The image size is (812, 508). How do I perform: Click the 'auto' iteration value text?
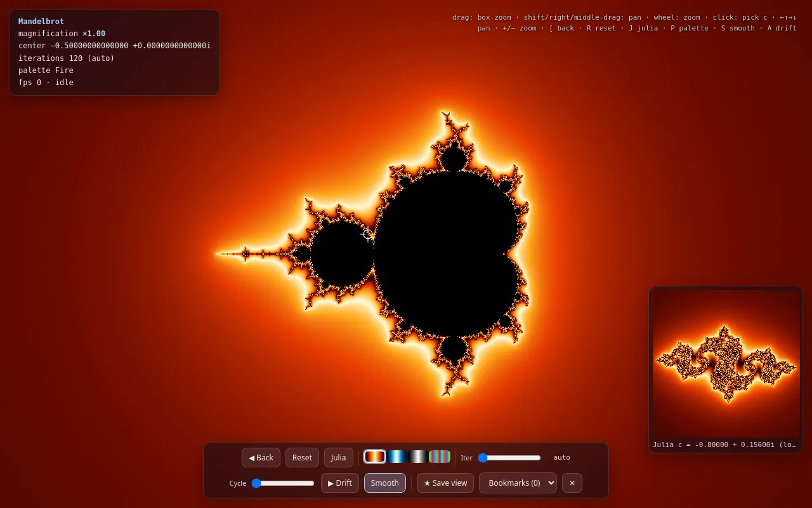coord(561,457)
